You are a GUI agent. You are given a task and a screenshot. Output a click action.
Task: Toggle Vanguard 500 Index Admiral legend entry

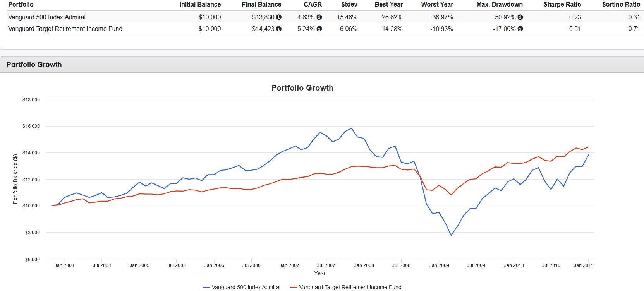coord(242,287)
